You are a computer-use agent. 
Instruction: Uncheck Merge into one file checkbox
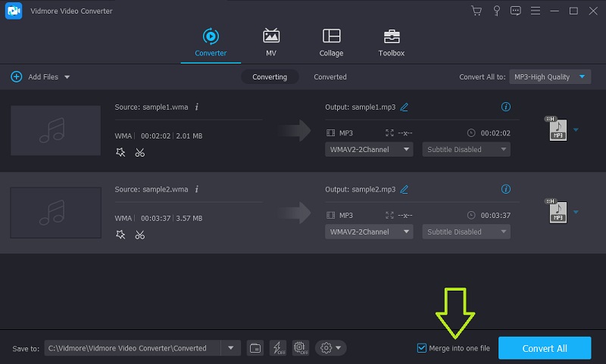click(x=422, y=348)
